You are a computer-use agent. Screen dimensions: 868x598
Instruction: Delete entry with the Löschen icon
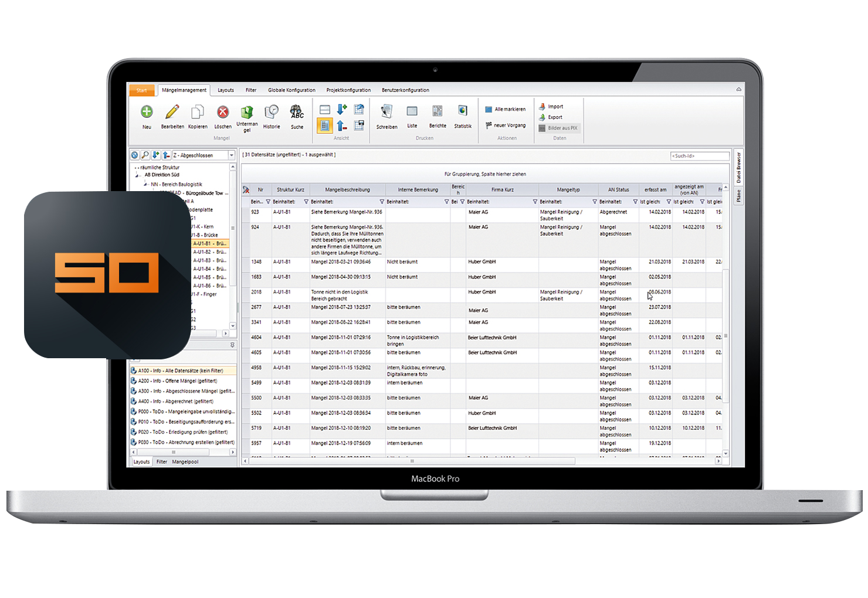pos(223,112)
